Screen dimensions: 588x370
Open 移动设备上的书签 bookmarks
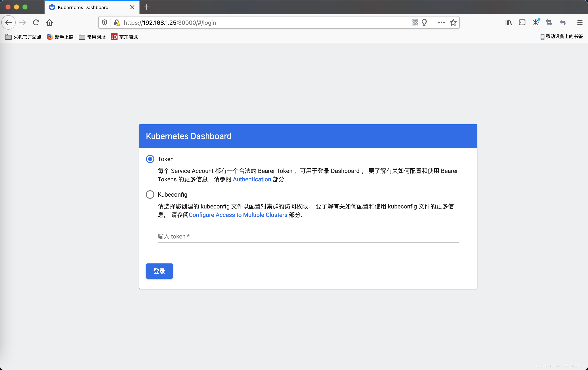(561, 37)
